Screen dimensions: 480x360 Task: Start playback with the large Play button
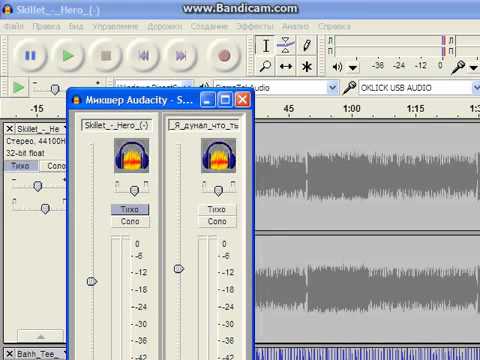click(68, 56)
